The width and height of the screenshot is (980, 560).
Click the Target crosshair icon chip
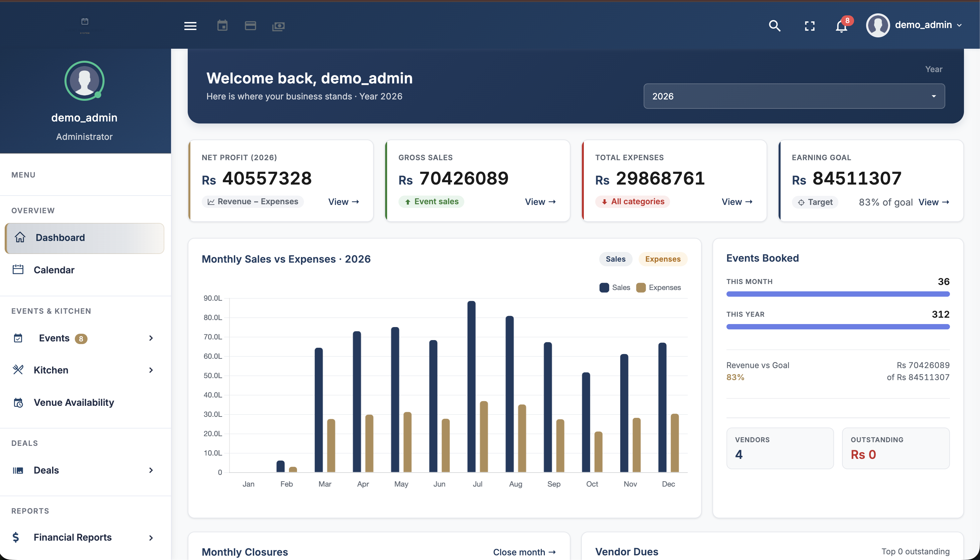coord(815,202)
